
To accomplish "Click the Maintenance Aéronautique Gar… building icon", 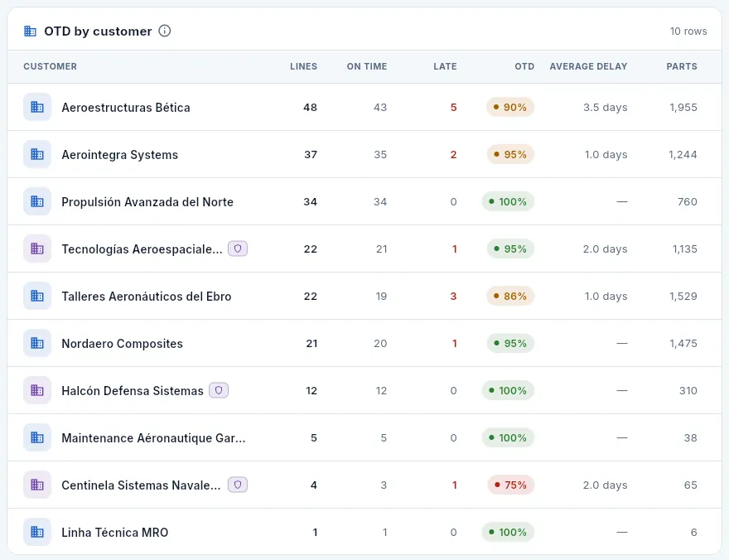I will (x=37, y=437).
